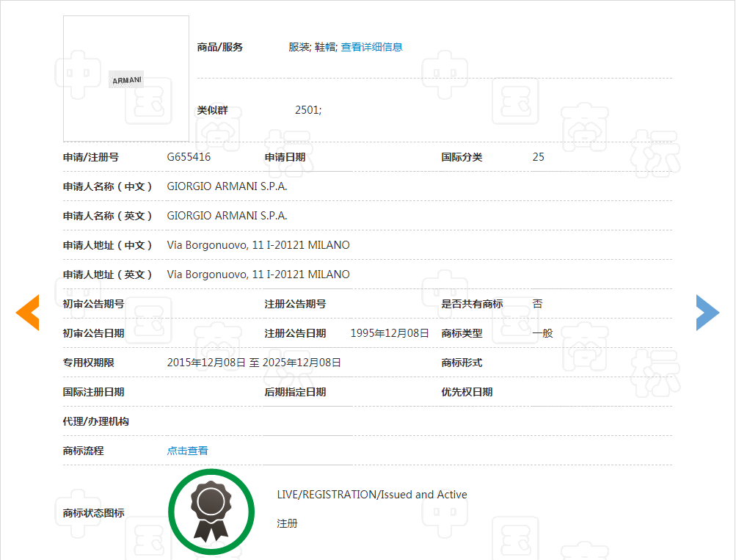The image size is (736, 560).
Task: Click the 国际注册日期 label
Action: (x=93, y=392)
